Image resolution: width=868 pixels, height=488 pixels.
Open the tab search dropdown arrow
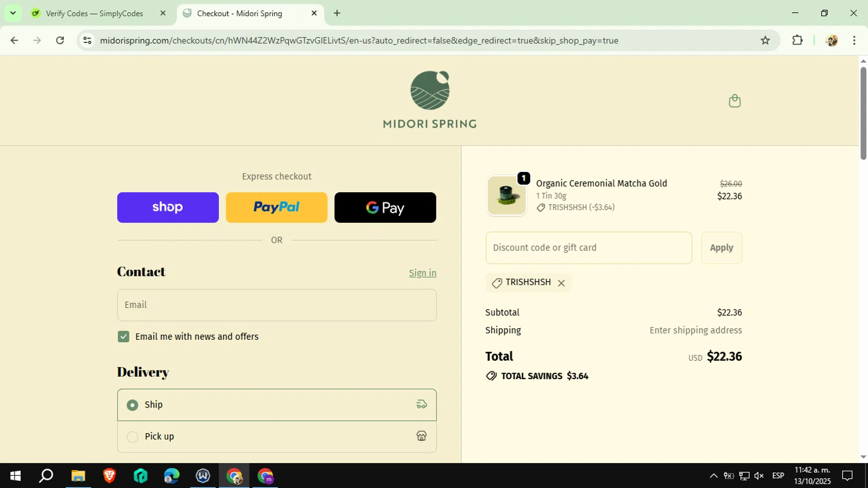pos(13,13)
